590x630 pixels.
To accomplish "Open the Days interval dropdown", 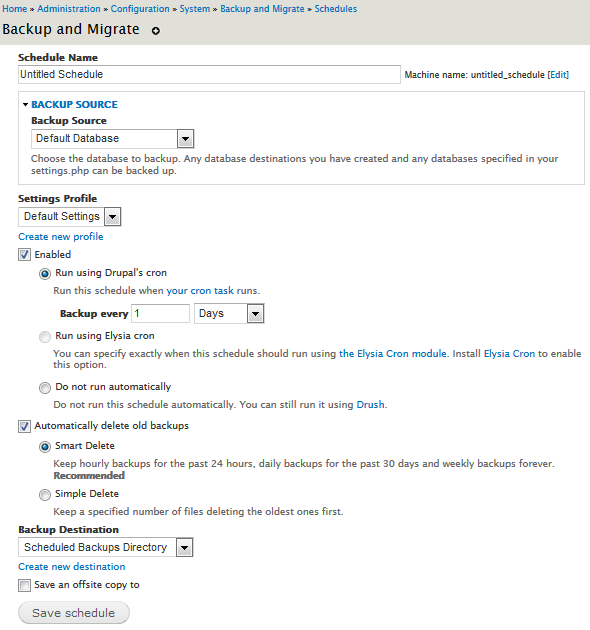I will click(229, 313).
